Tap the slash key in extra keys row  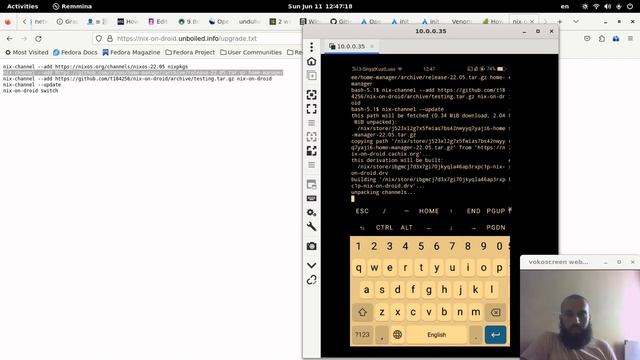384,211
